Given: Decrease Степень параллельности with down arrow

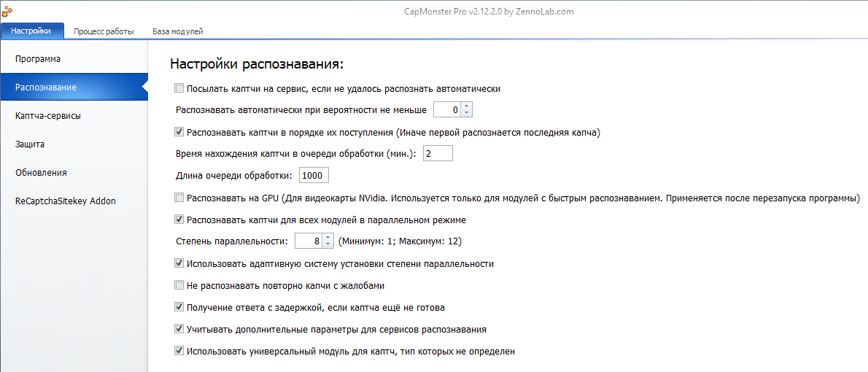Looking at the screenshot, I should [x=328, y=244].
